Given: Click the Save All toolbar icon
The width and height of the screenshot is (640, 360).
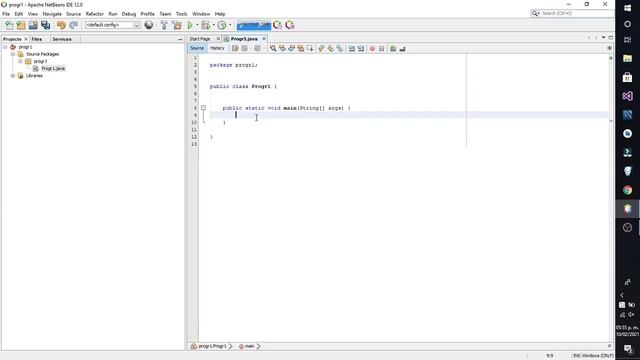Looking at the screenshot, I should pyautogui.click(x=45, y=25).
